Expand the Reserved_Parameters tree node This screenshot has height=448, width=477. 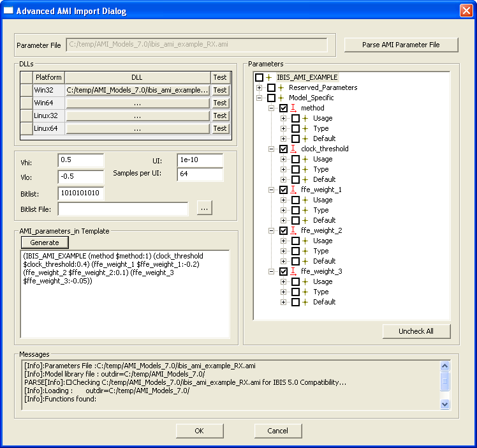(x=260, y=87)
